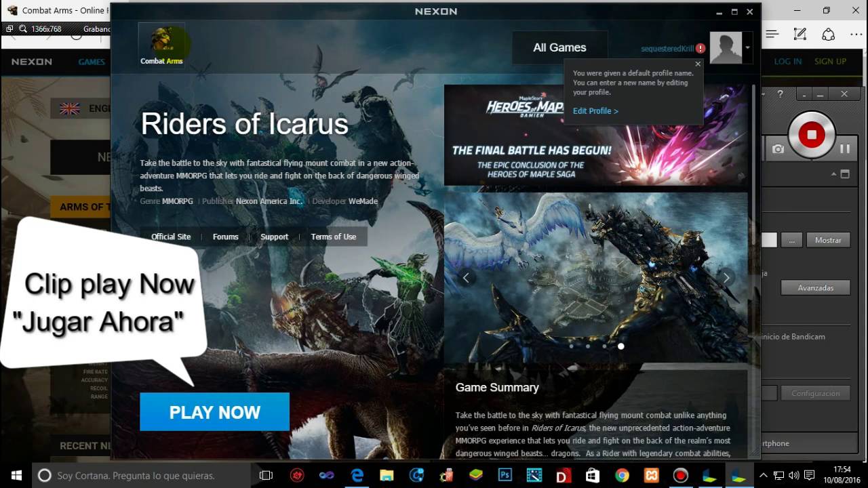Click the Configuracion button in Bandicam
The width and height of the screenshot is (868, 488).
click(816, 393)
